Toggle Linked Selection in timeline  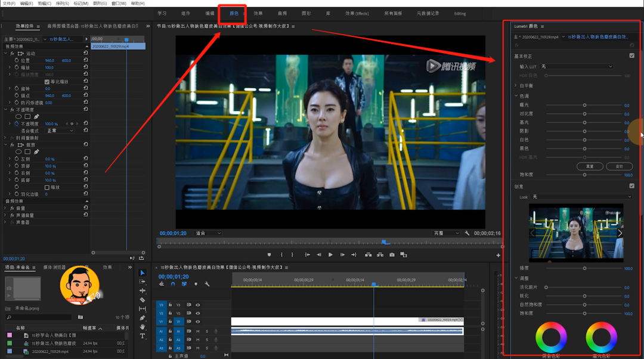click(x=184, y=284)
